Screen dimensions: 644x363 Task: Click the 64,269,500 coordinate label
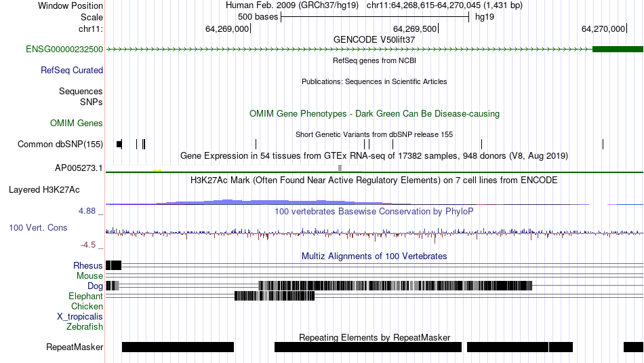[415, 28]
